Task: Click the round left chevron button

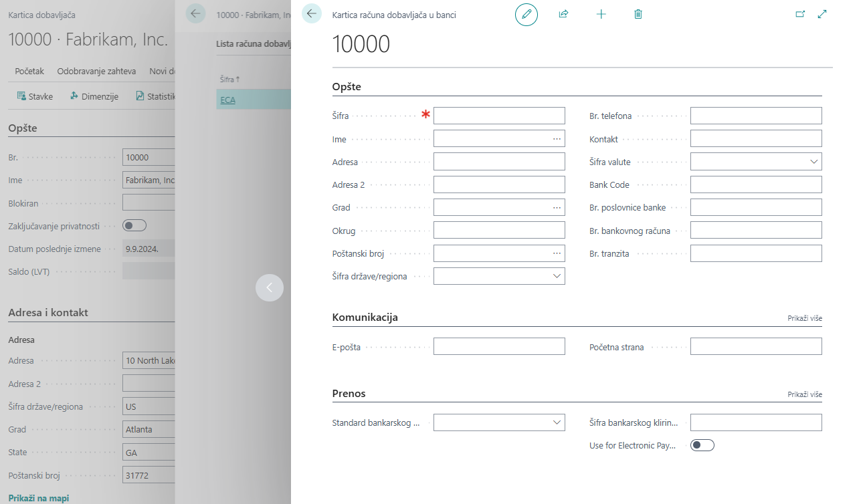Action: [270, 287]
